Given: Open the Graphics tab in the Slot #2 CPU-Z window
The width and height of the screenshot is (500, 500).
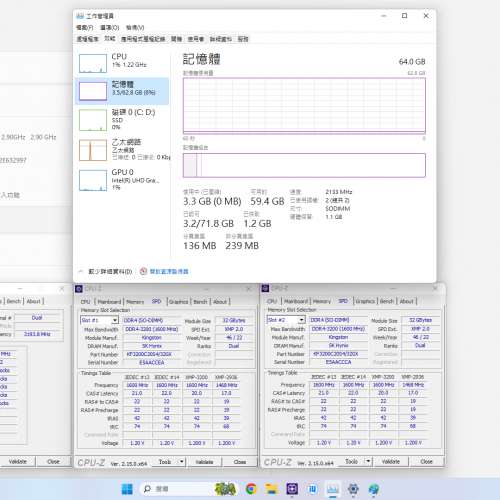Looking at the screenshot, I should click(365, 301).
